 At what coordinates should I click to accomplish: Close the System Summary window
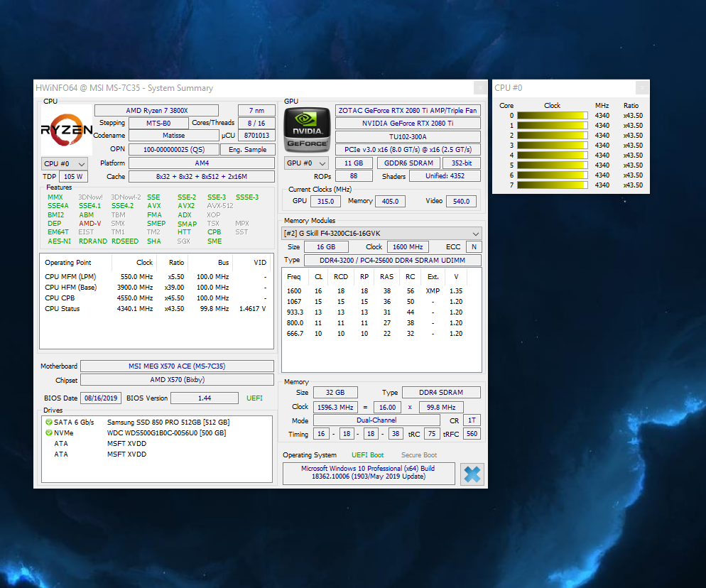click(x=480, y=87)
